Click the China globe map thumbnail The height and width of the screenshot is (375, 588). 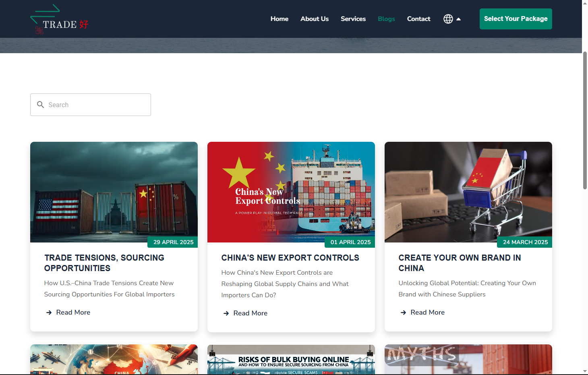click(114, 359)
